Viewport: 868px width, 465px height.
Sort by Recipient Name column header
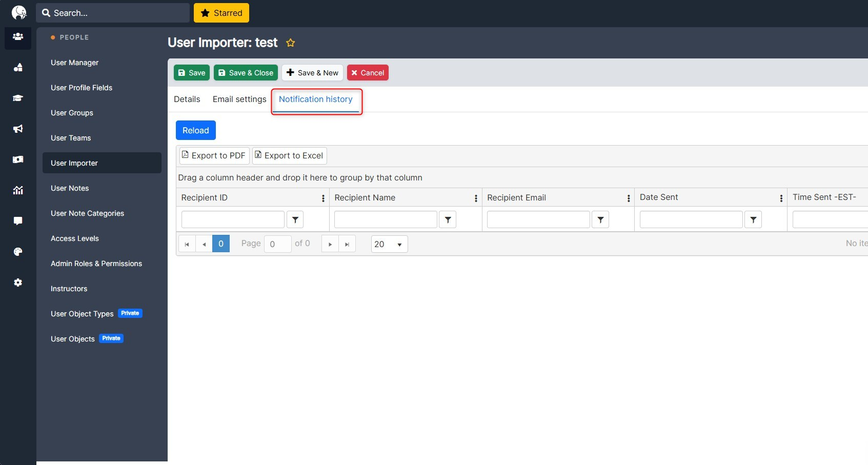pyautogui.click(x=365, y=198)
